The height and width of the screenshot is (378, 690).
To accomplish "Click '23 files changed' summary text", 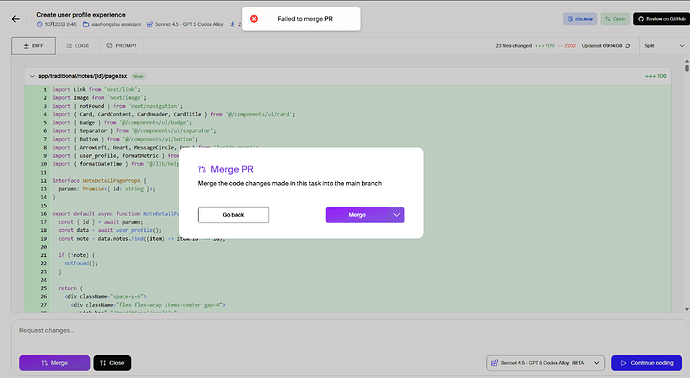I will click(x=514, y=46).
